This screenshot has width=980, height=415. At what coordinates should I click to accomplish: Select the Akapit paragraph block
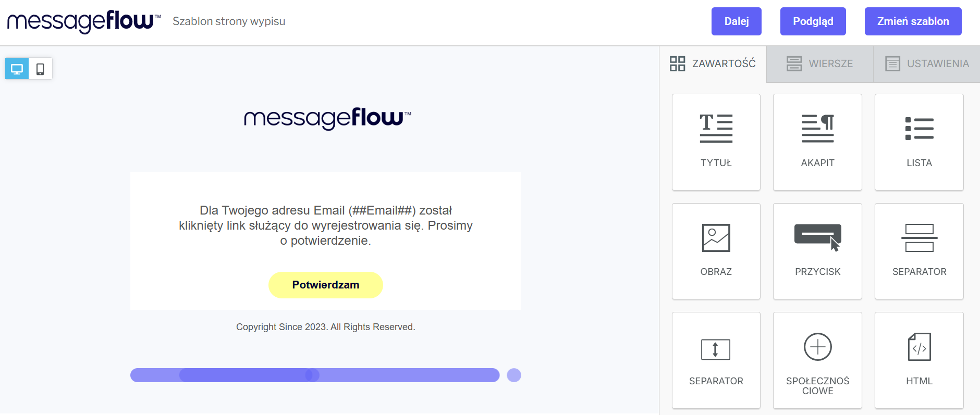coord(817,142)
